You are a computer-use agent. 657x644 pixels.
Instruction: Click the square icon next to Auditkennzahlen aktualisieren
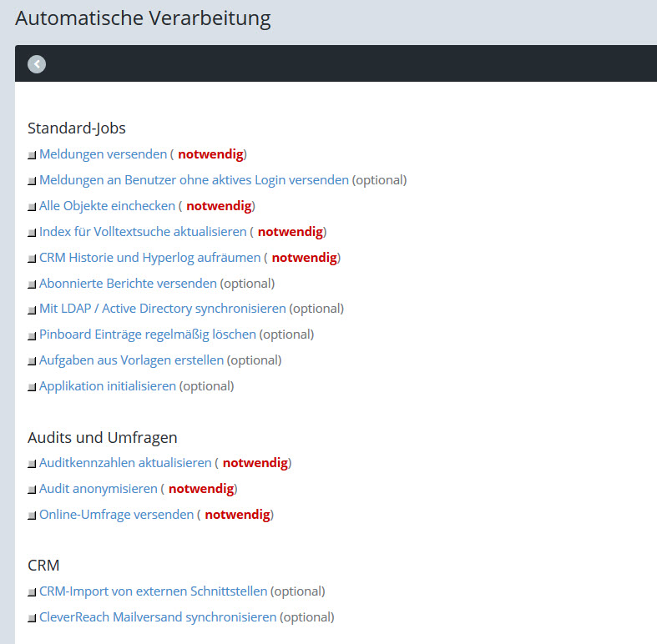click(32, 464)
